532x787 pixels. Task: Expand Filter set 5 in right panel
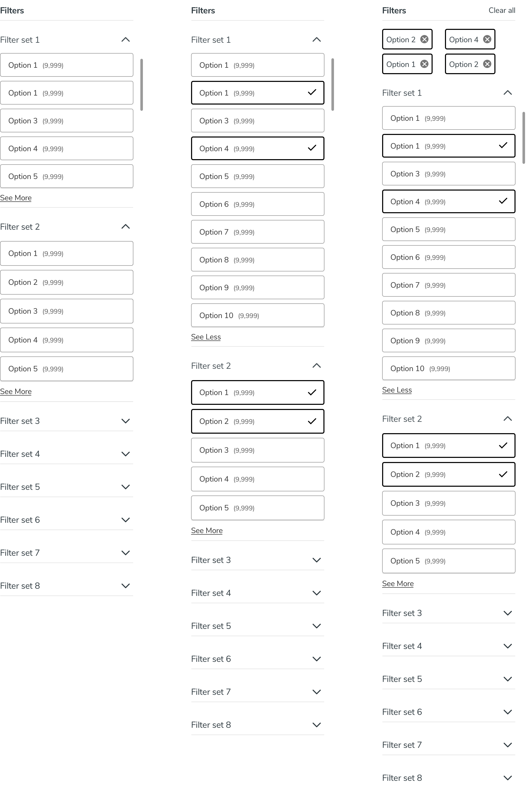pos(508,679)
